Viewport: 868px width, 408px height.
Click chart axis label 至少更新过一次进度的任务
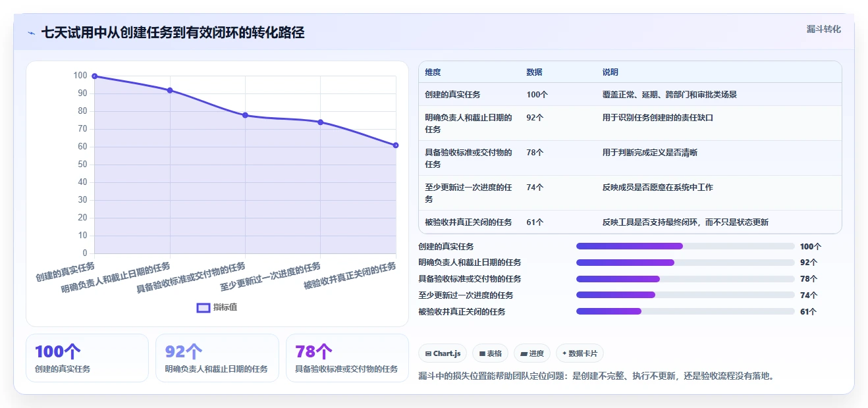(x=271, y=277)
